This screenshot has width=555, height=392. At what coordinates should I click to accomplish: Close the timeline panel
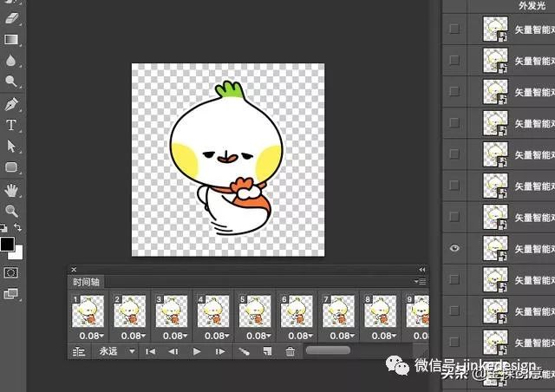click(x=74, y=270)
